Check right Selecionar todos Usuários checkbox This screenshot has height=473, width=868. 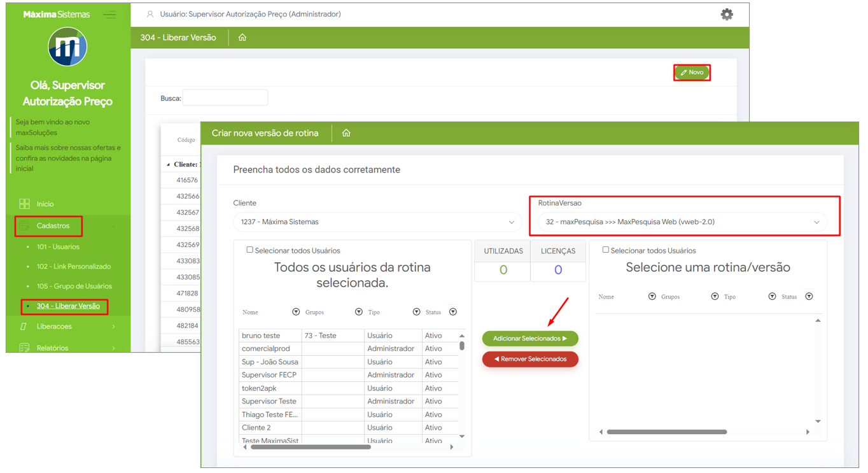(x=606, y=250)
